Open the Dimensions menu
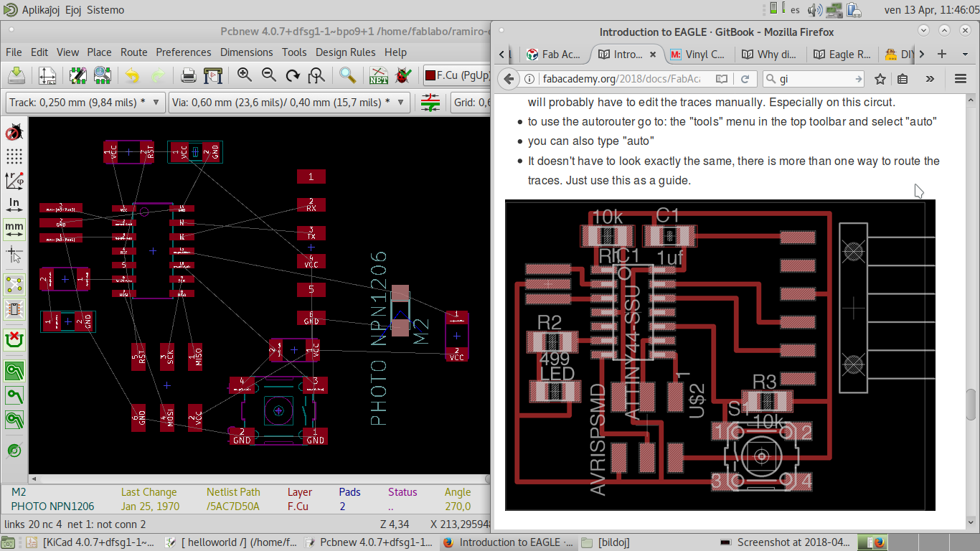This screenshot has width=980, height=551. 247,52
